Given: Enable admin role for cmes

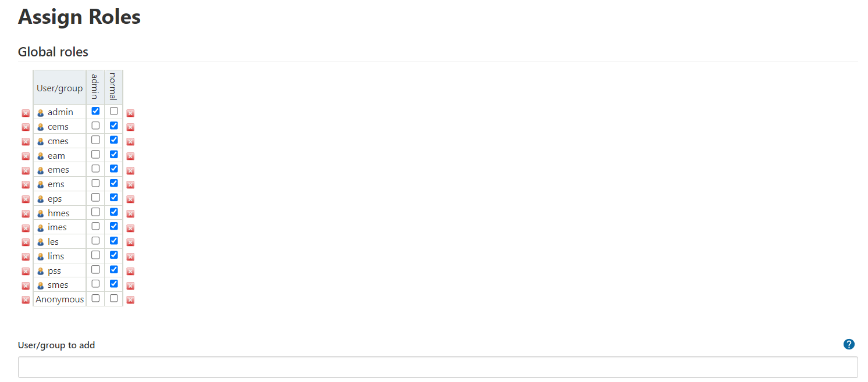Looking at the screenshot, I should (x=95, y=140).
